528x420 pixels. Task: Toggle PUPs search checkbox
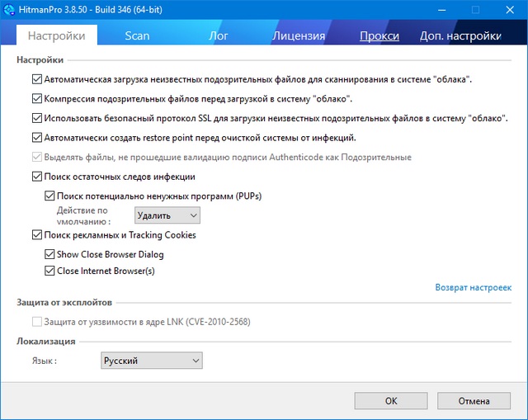point(49,196)
